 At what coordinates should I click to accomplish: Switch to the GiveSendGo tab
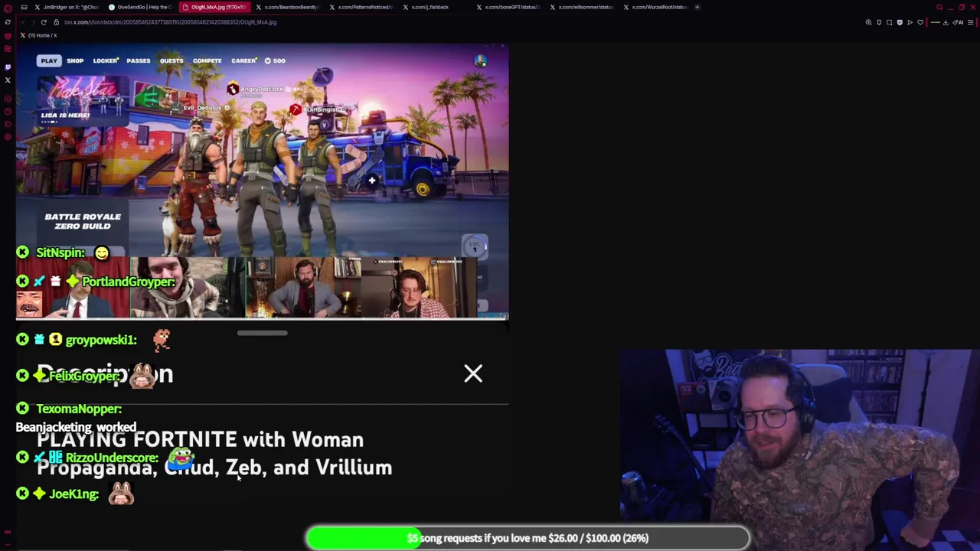[x=140, y=7]
